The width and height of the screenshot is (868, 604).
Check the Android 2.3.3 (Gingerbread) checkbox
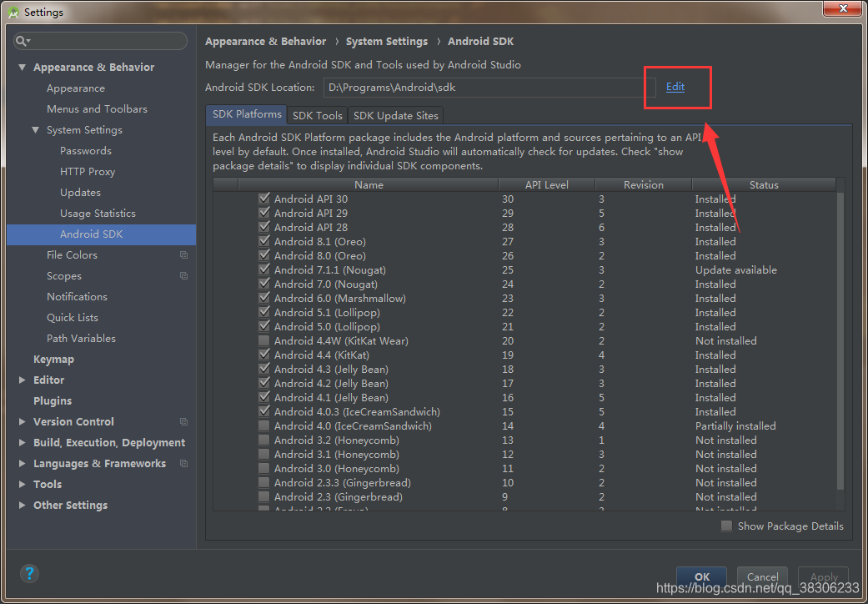point(264,482)
